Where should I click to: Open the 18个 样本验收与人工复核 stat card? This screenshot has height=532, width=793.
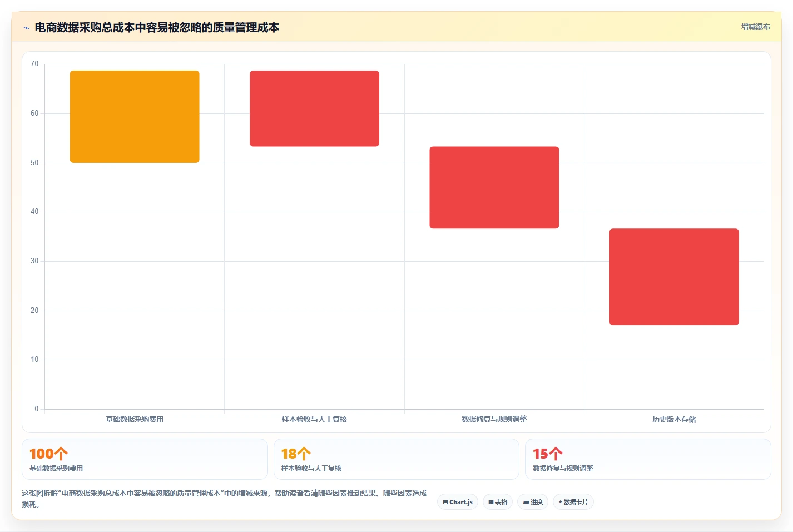(x=396, y=459)
